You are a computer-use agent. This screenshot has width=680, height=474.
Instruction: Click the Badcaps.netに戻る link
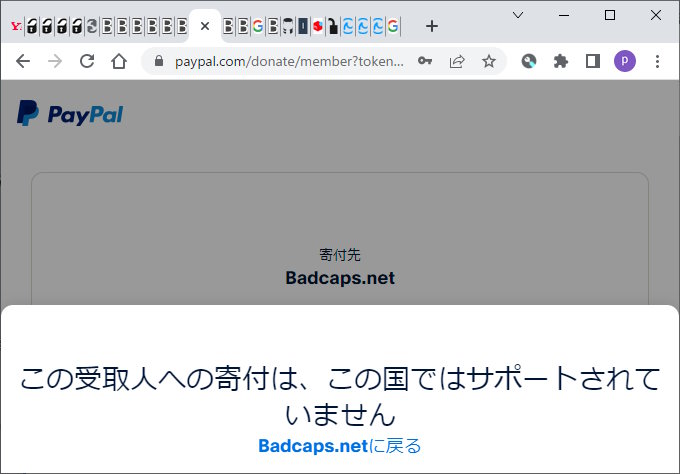(x=340, y=446)
